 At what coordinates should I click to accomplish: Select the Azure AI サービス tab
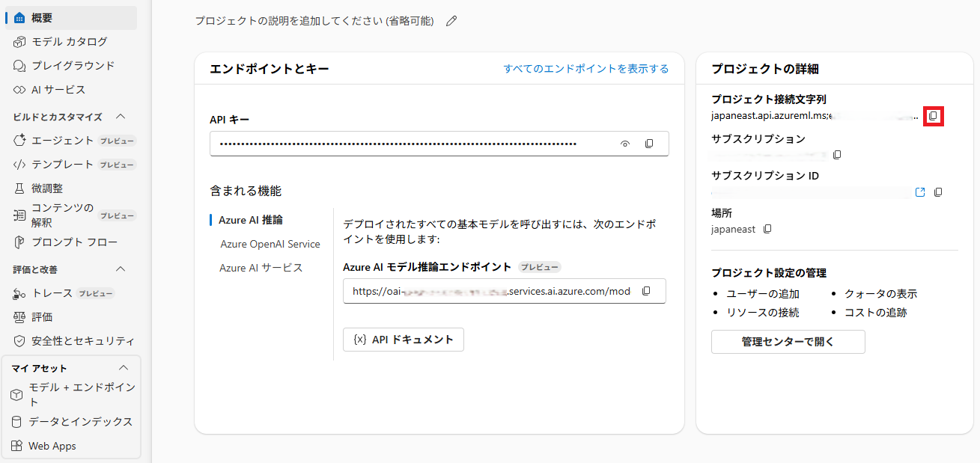click(x=261, y=268)
